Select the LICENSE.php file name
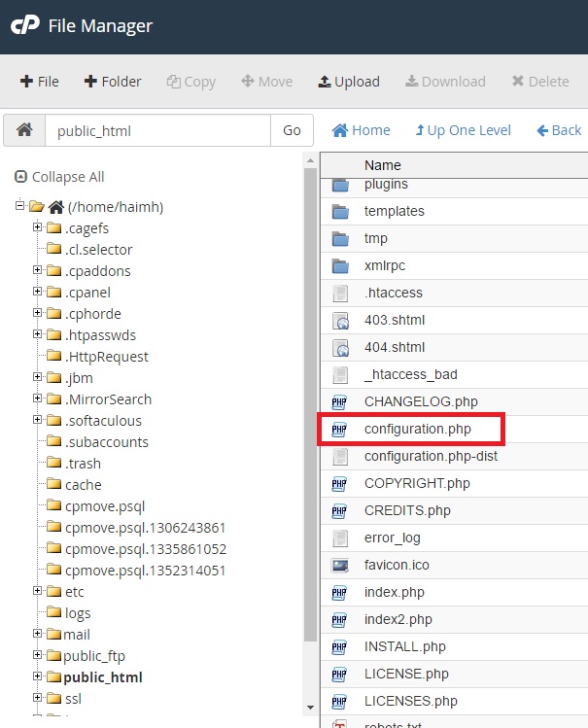Image resolution: width=588 pixels, height=728 pixels. coord(406,675)
